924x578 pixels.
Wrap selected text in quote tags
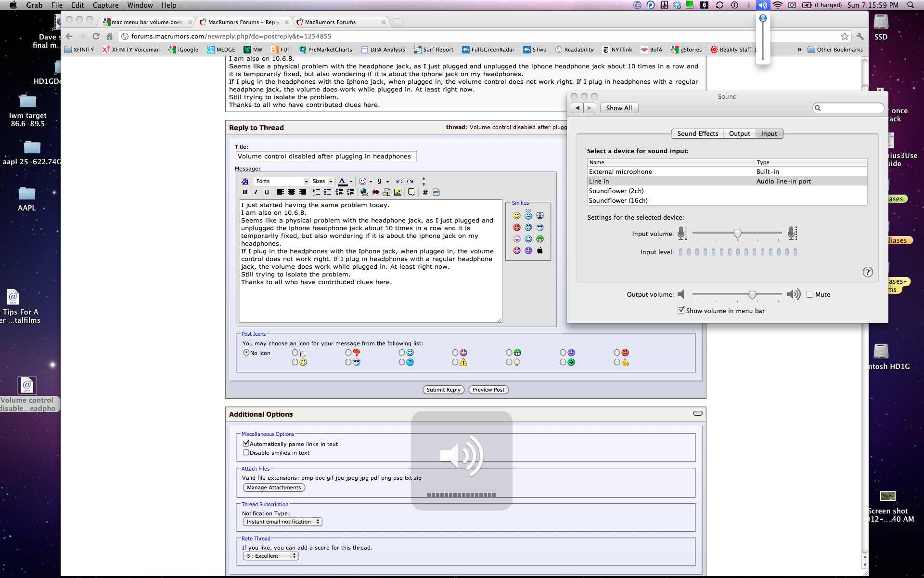[x=411, y=192]
